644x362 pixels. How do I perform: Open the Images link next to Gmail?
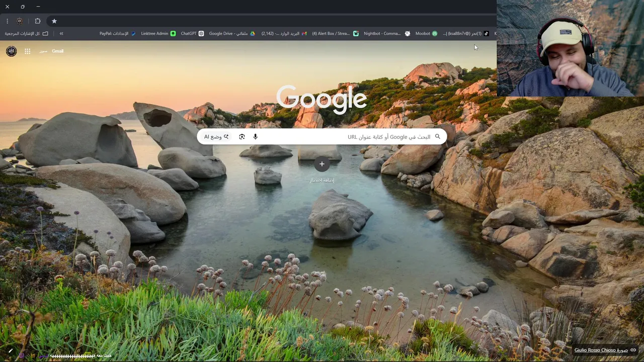click(43, 51)
